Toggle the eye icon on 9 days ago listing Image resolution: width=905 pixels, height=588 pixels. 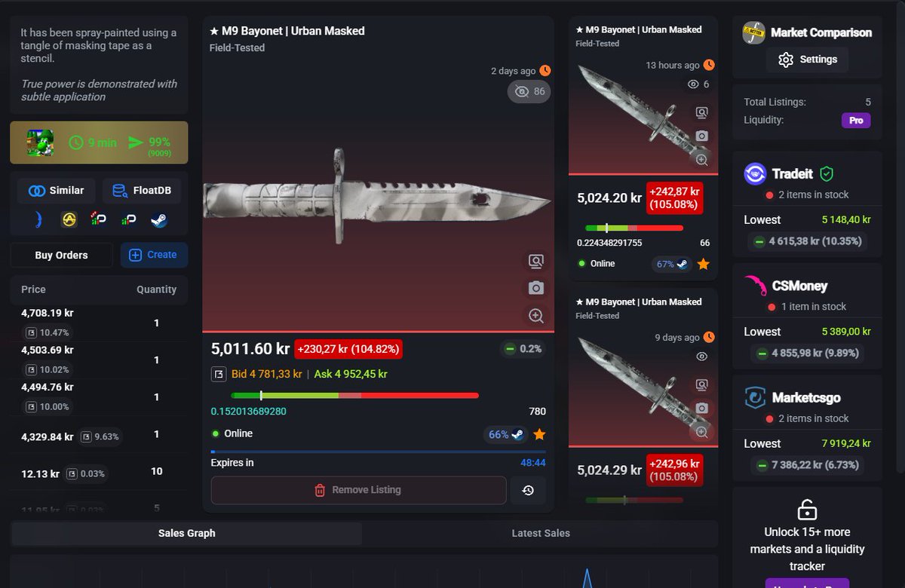pos(702,357)
